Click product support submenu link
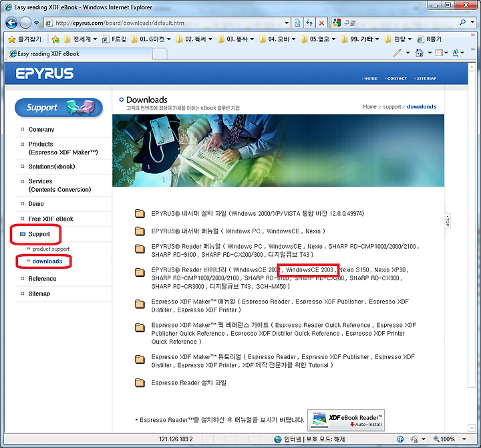Screen dimensions: 481x448 pos(51,249)
